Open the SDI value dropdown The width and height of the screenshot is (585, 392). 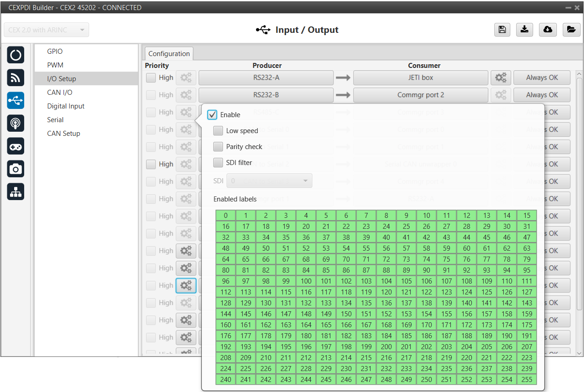click(x=269, y=181)
